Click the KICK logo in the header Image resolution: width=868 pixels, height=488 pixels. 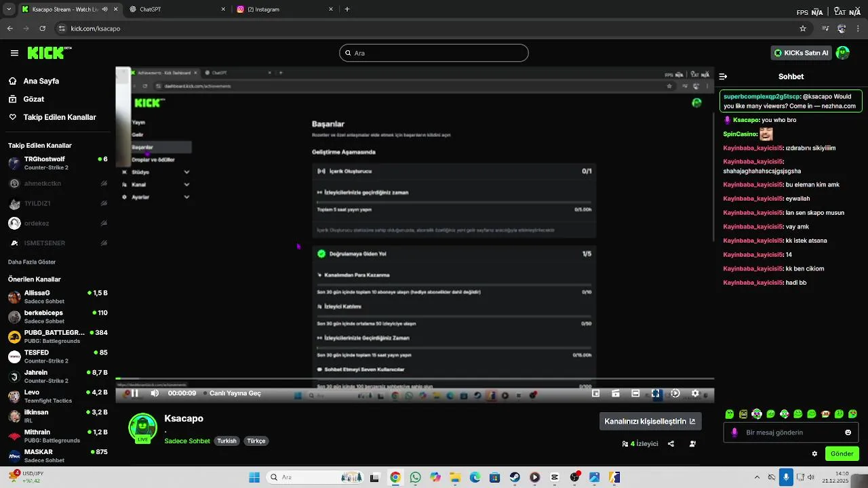point(49,53)
